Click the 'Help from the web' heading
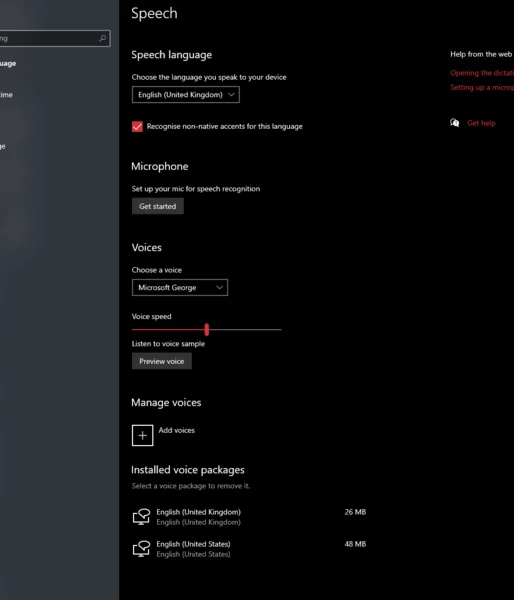The image size is (514, 600). pyautogui.click(x=481, y=54)
